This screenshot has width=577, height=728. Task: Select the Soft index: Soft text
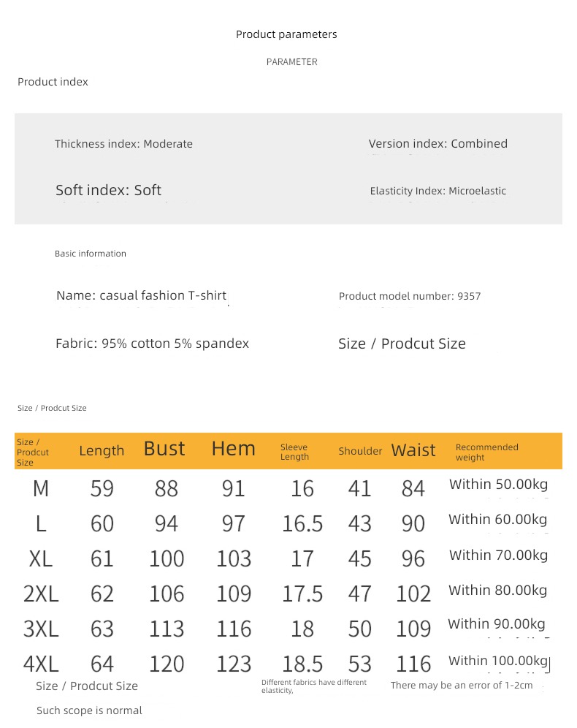108,190
